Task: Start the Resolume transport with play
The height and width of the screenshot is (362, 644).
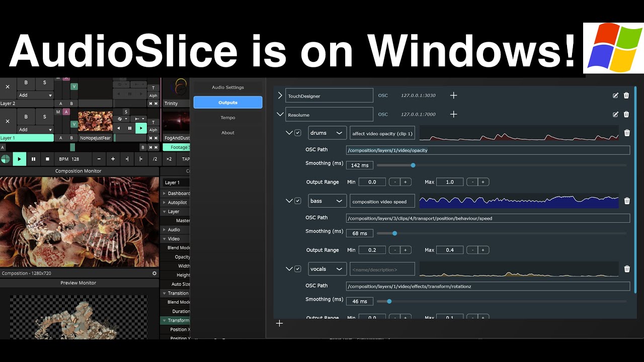Action: 19,159
